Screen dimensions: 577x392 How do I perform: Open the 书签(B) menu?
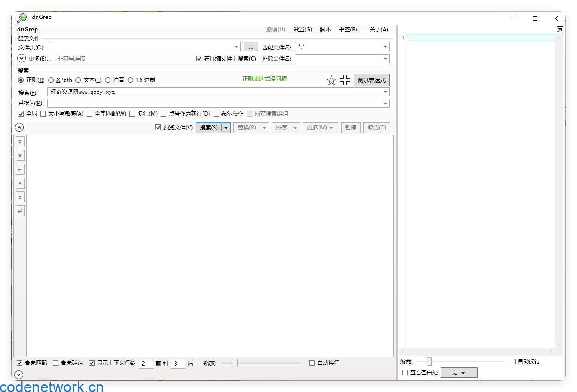click(351, 29)
